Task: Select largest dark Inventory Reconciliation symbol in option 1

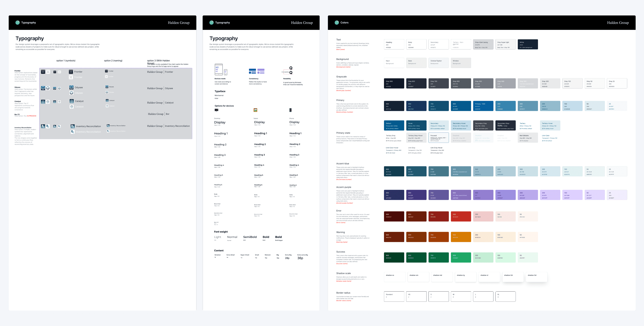Action: coord(43,126)
